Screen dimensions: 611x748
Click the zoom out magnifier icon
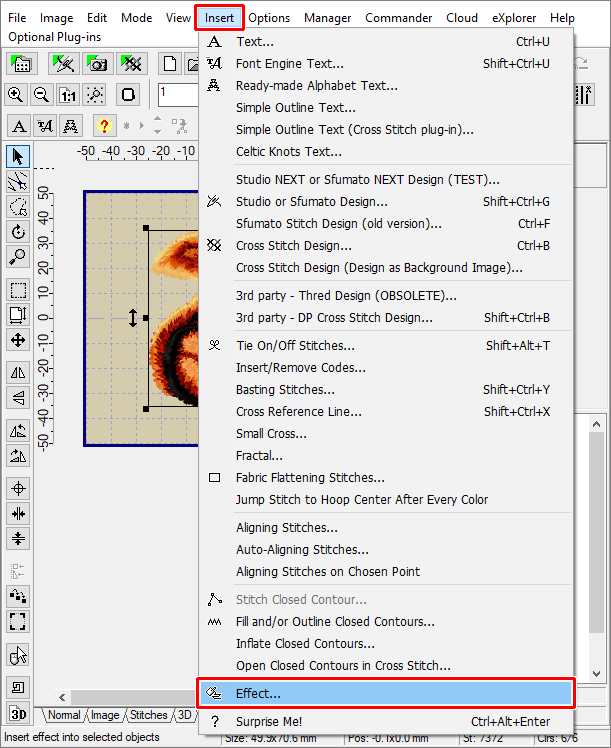click(42, 94)
